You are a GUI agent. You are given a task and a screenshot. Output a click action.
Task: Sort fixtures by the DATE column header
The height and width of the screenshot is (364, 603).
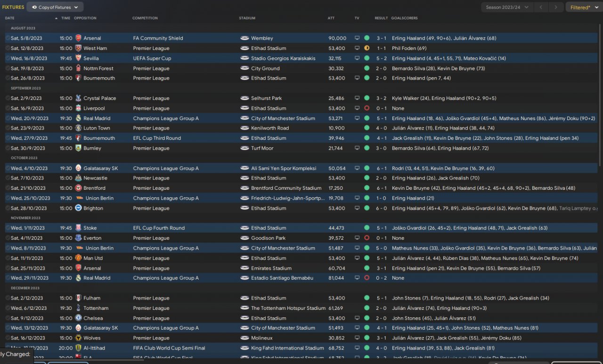(10, 18)
